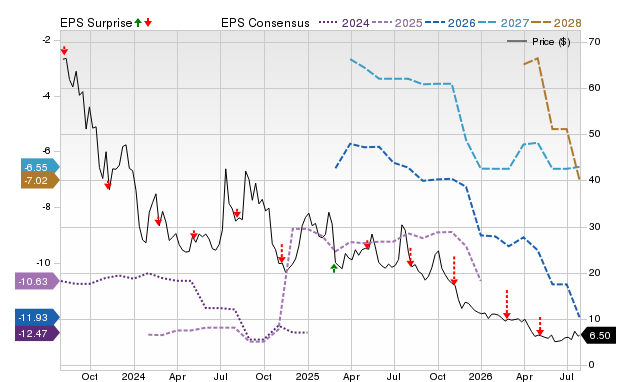Select the 2028 consensus legend entry
This screenshot has height=382, width=640.
(556, 23)
